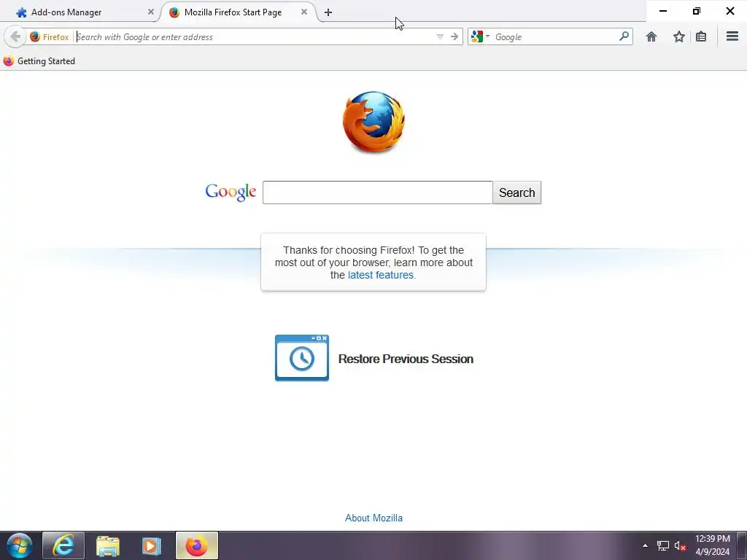Click the Restore Previous Session icon
Screen dimensions: 747x560
(x=302, y=358)
